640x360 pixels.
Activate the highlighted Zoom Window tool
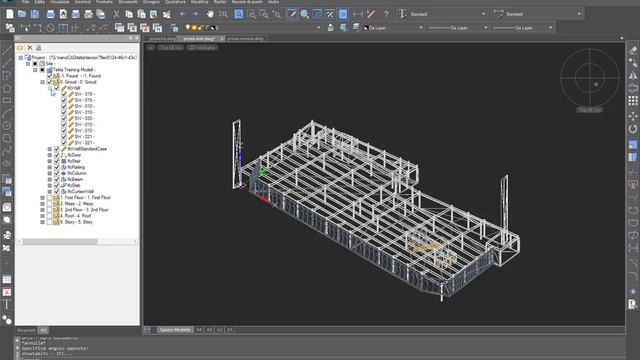click(x=239, y=14)
